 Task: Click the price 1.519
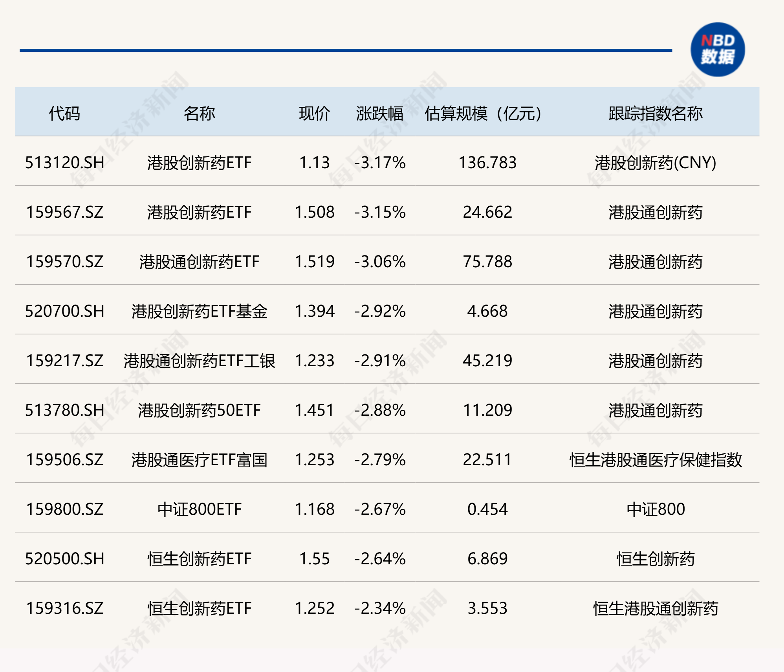pos(315,261)
